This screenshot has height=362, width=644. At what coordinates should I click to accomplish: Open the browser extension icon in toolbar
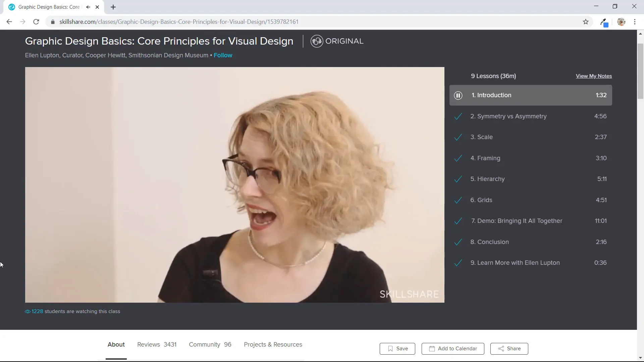(604, 22)
